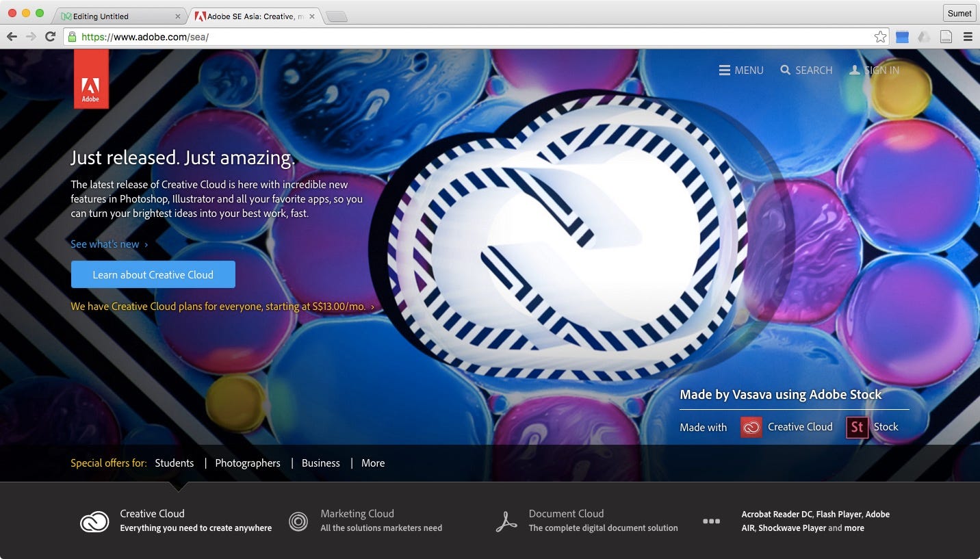Screen dimensions: 980x559
Task: Close the Editing Untitled tab
Action: click(x=179, y=16)
